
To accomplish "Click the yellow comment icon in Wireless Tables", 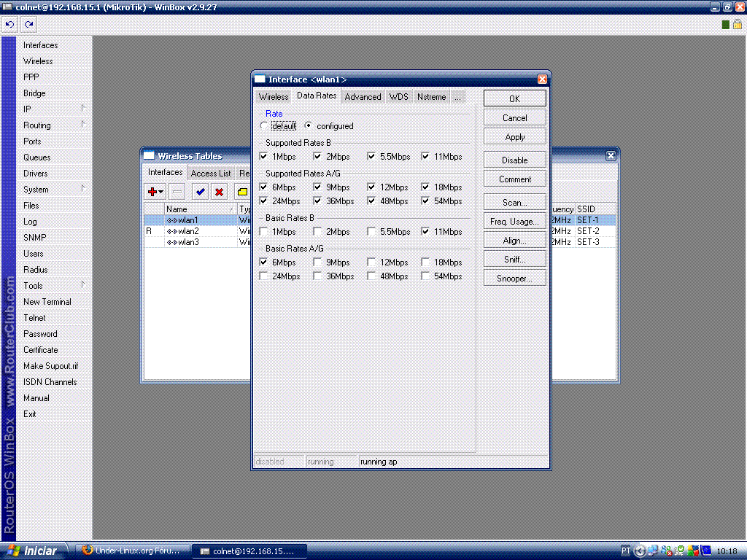I will tap(242, 192).
